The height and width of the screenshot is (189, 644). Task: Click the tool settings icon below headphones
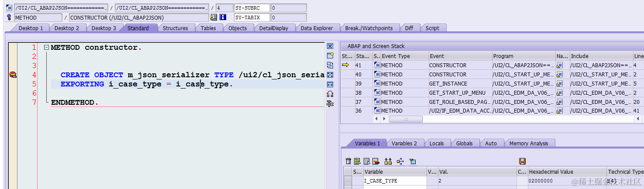point(330,103)
